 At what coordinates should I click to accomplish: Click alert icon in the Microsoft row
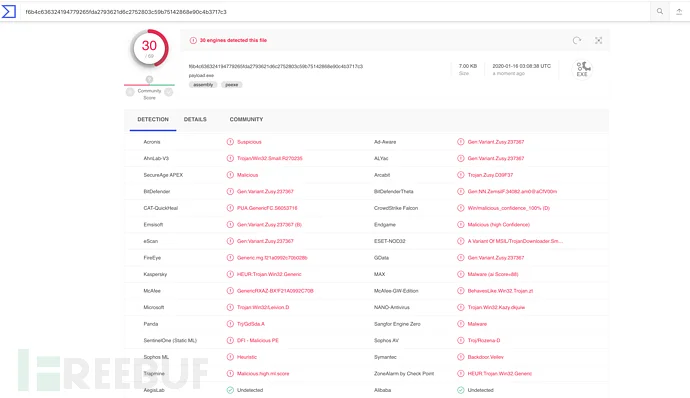(230, 307)
